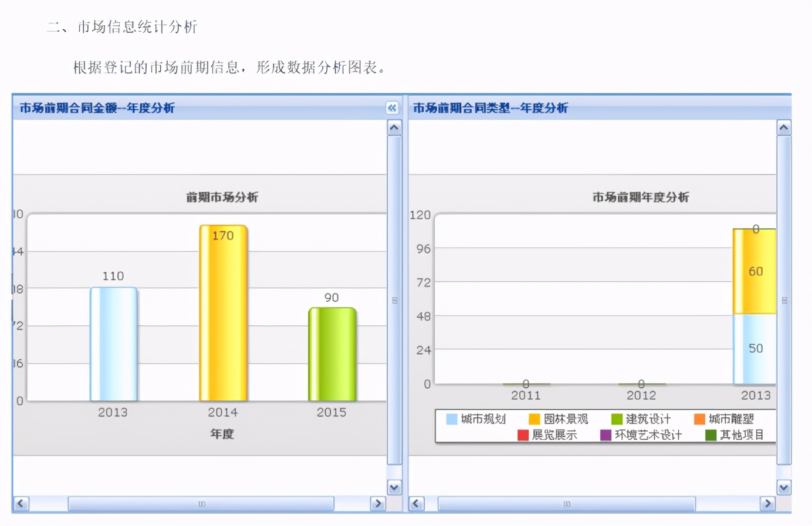Click the down arrow on the left chart's vertical scrollbar
The width and height of the screenshot is (812, 526).
[394, 487]
